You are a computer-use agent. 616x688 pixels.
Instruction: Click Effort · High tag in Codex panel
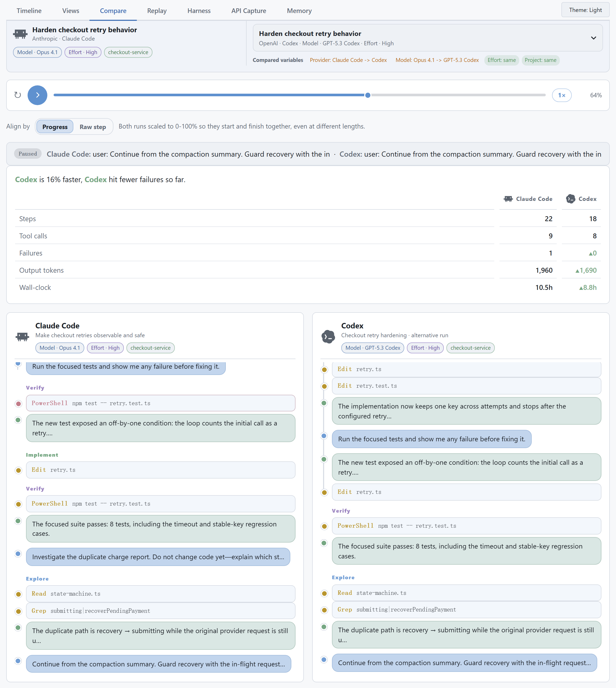pos(425,348)
